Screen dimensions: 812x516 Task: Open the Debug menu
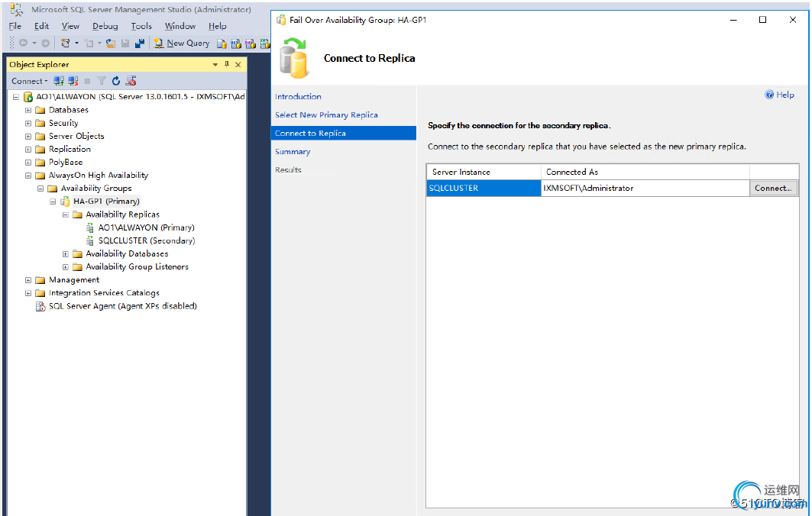(x=105, y=26)
